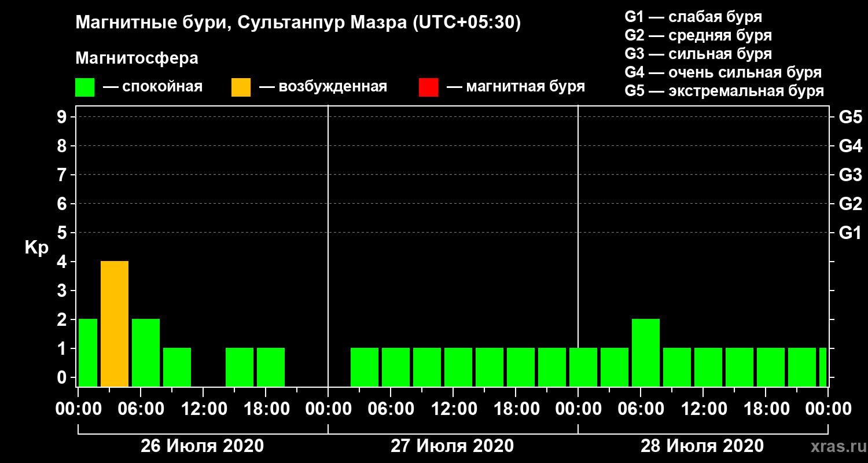Screen dimensions: 868x463
Task: Click the '27 Июля 2020' date label
Action: point(452,446)
